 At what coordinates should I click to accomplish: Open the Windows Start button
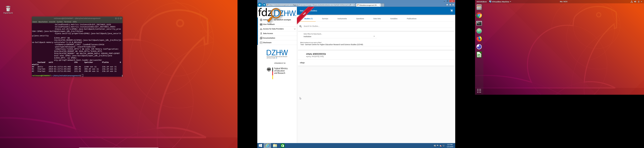tap(260, 146)
